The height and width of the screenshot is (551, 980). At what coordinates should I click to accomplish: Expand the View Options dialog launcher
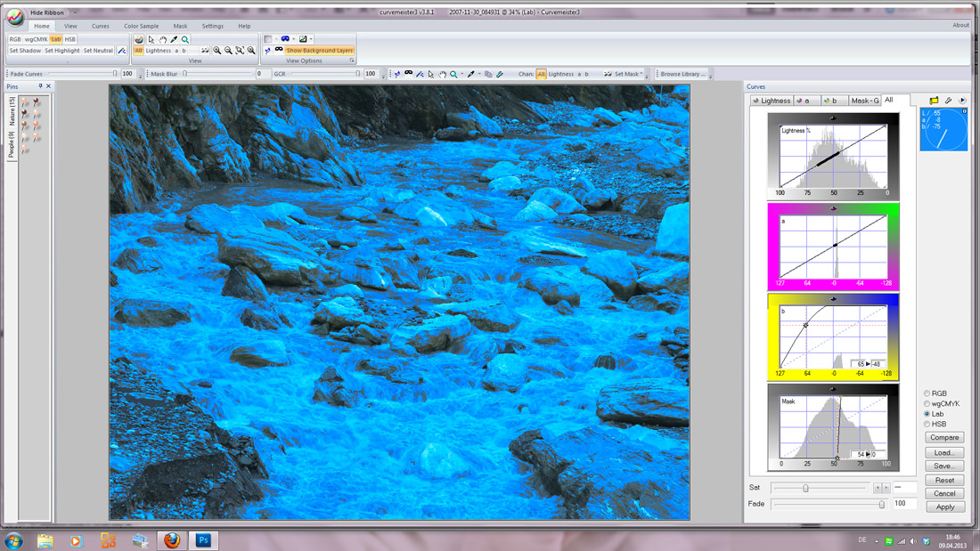coord(352,61)
